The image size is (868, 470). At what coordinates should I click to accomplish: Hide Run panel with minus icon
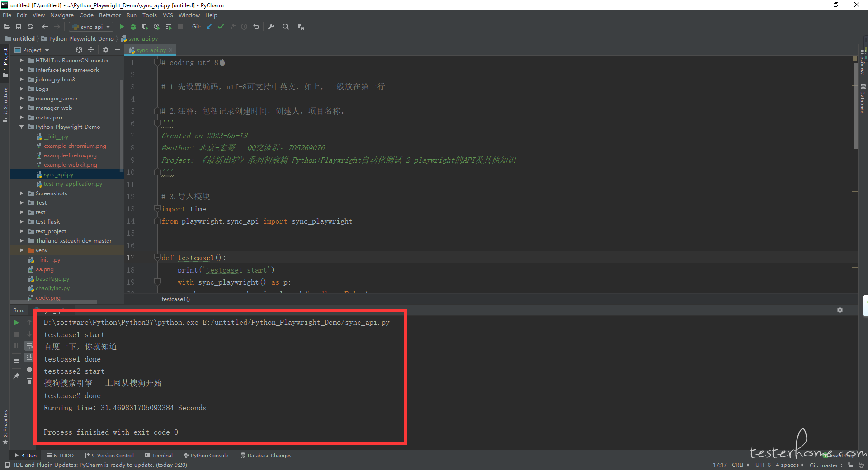pyautogui.click(x=852, y=310)
